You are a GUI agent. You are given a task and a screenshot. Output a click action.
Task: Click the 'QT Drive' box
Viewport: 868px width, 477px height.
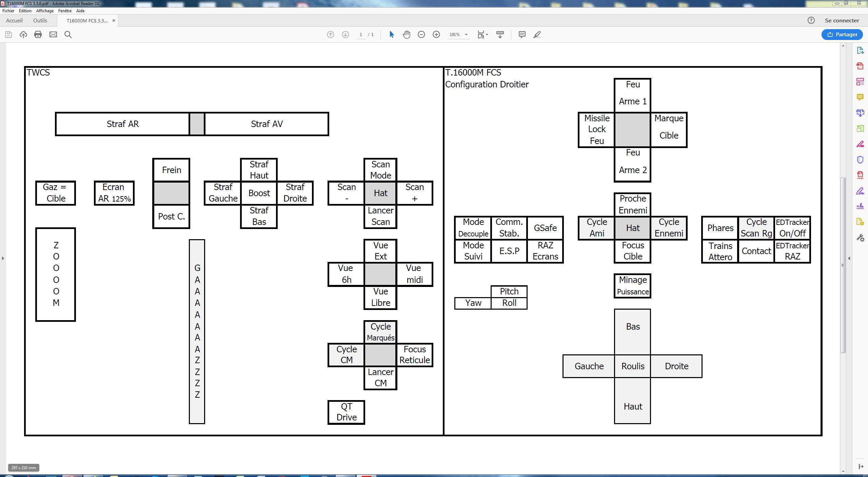point(346,412)
